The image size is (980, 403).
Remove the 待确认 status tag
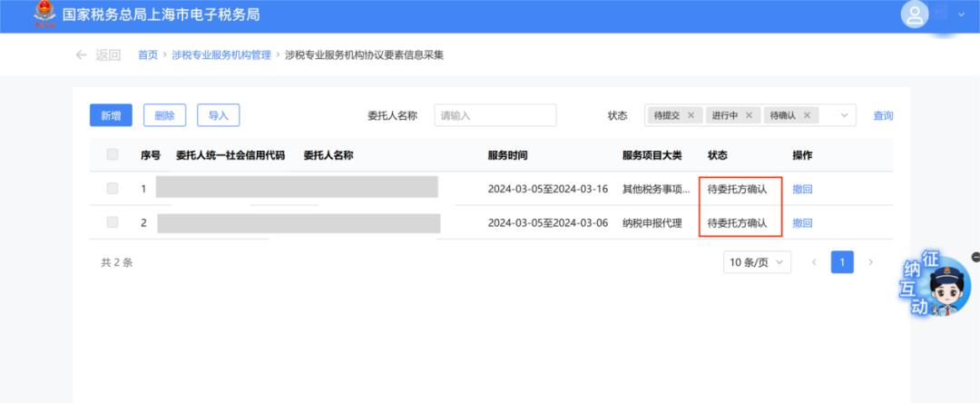pos(807,115)
